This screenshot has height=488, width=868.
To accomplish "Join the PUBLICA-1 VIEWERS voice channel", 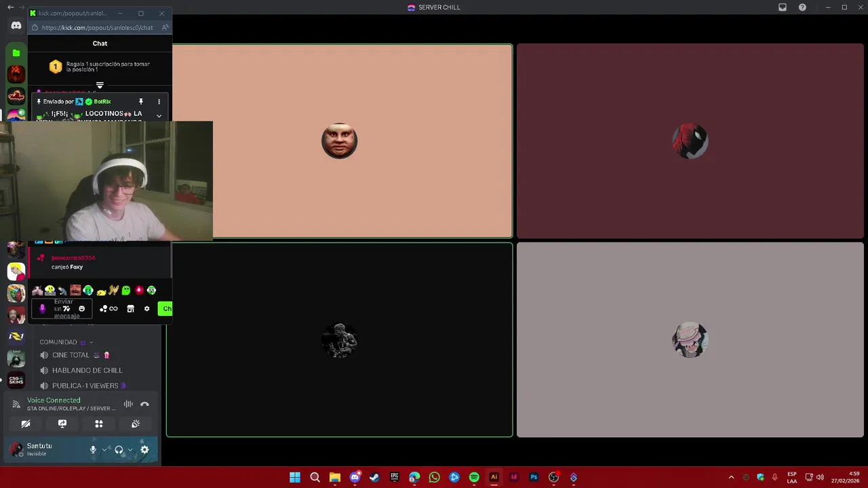I will 83,386.
